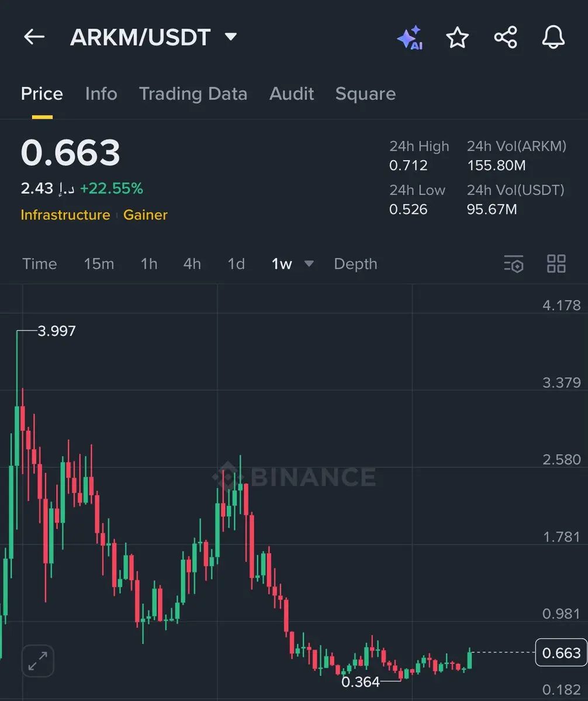Viewport: 588px width, 701px height.
Task: Open chart indicator settings icon
Action: point(514,264)
